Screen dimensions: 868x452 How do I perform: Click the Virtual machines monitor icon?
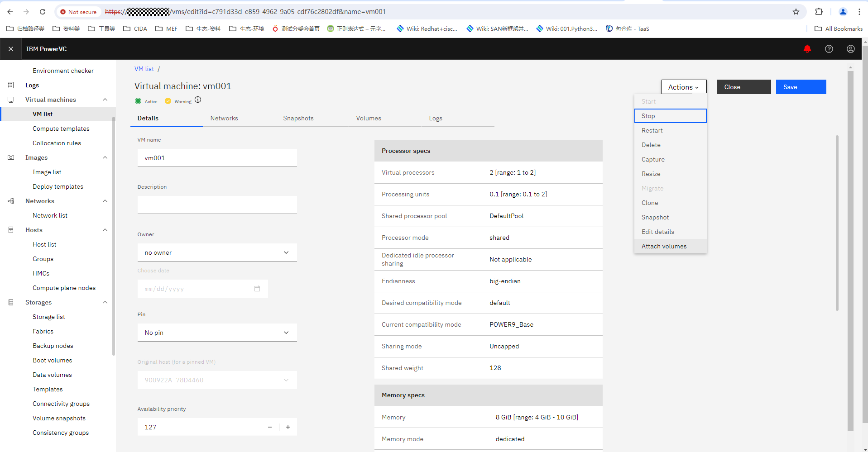click(x=11, y=100)
